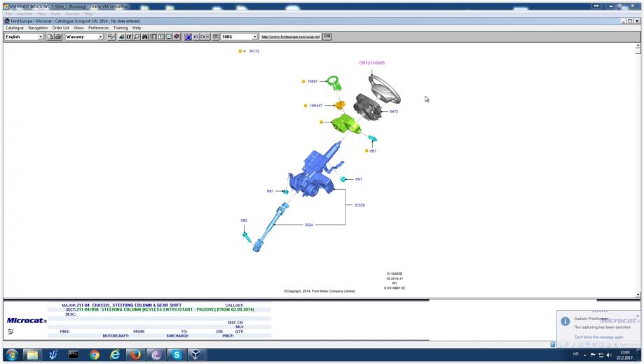Launch Internet Explorer from taskbar
Viewport: 644px width, 364px height.
click(x=115, y=355)
